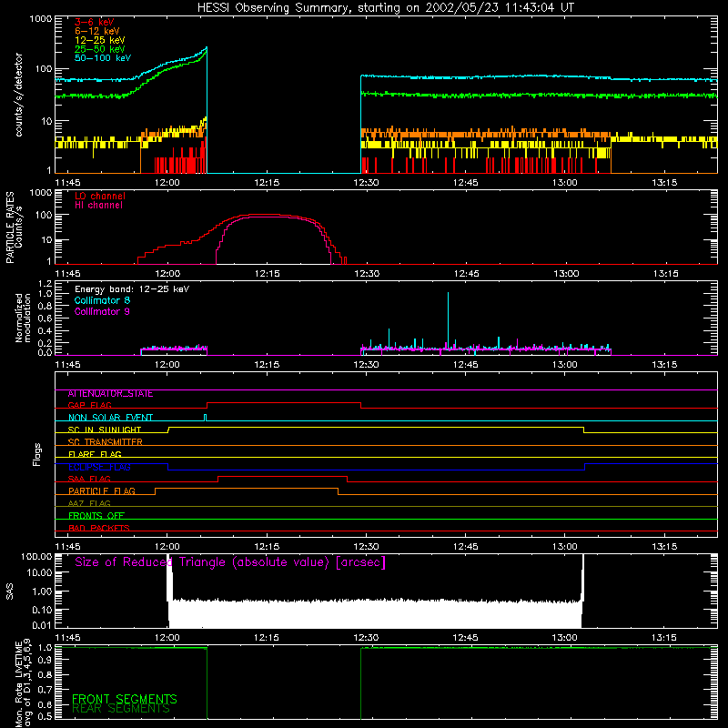Select the HI channel legend label
The height and width of the screenshot is (728, 728).
click(98, 206)
